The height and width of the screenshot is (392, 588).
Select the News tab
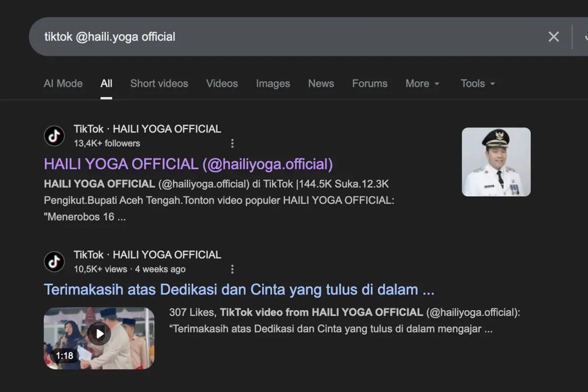tap(321, 83)
